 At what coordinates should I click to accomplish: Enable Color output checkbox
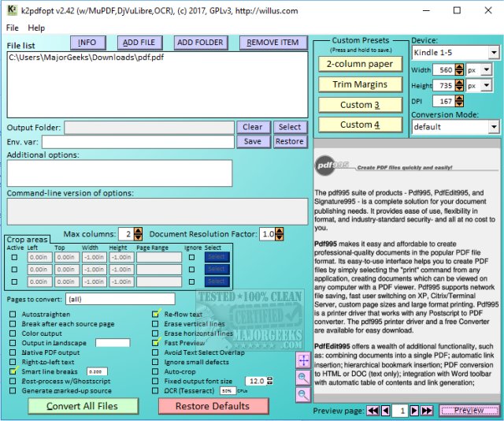point(13,333)
